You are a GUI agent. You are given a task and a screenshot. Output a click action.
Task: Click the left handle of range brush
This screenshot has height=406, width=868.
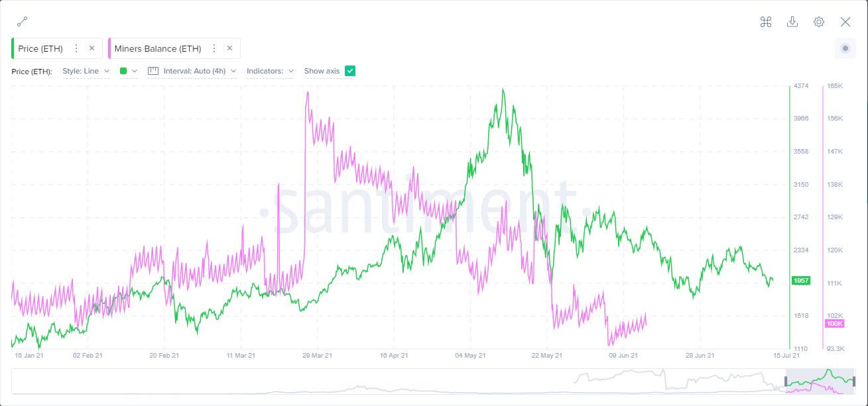[786, 381]
